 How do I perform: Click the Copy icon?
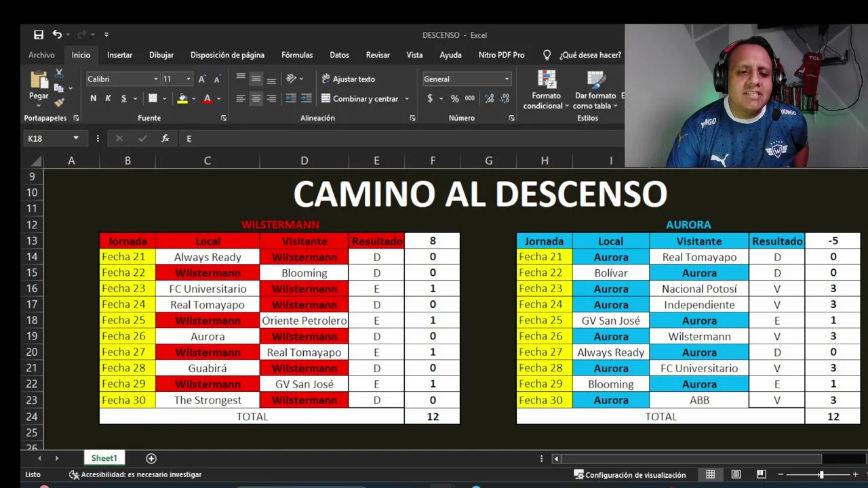tap(59, 88)
